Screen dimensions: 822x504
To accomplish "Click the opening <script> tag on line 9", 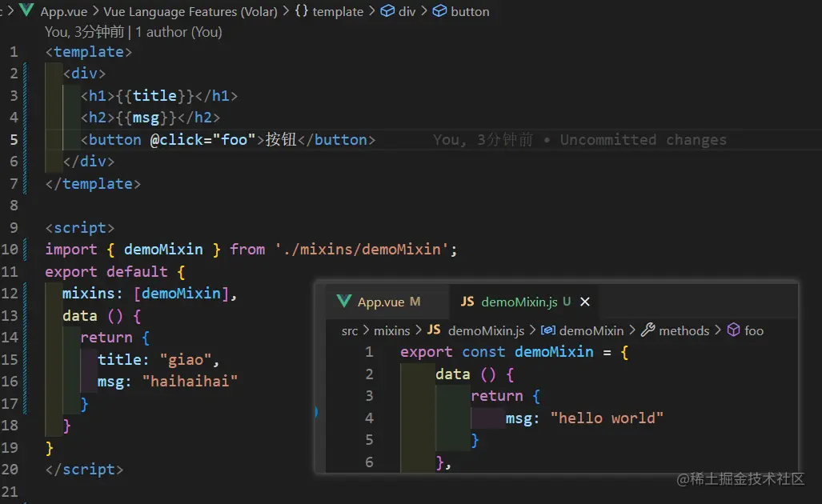I will tap(80, 228).
